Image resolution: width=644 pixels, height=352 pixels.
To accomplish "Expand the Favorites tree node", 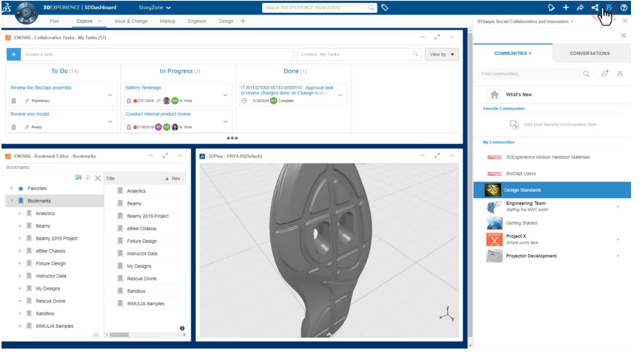I will [11, 188].
